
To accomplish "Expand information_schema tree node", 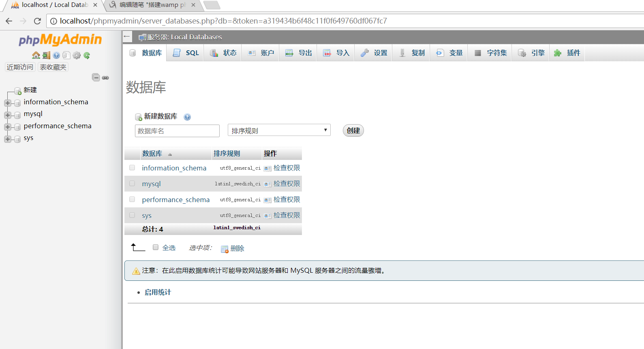I will pos(7,103).
